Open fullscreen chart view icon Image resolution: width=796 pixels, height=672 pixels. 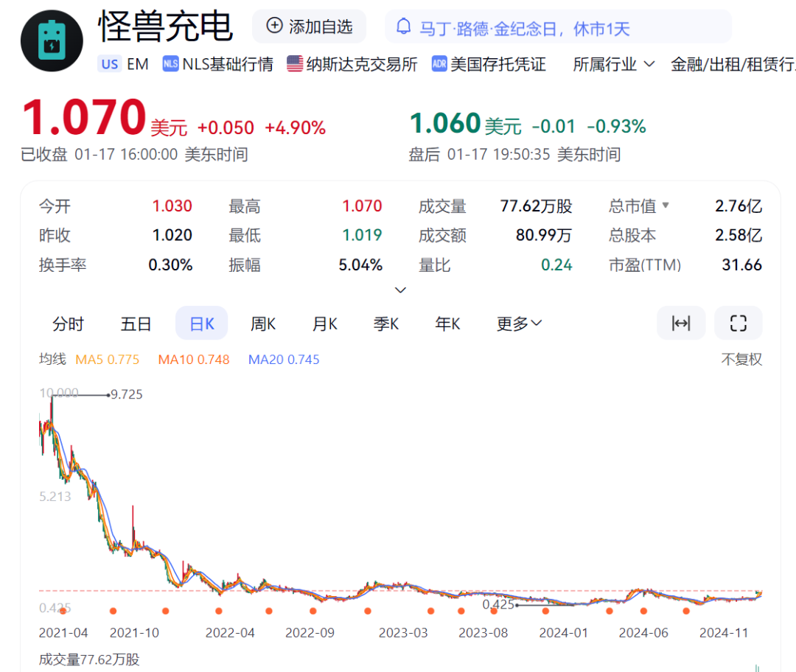pos(738,323)
